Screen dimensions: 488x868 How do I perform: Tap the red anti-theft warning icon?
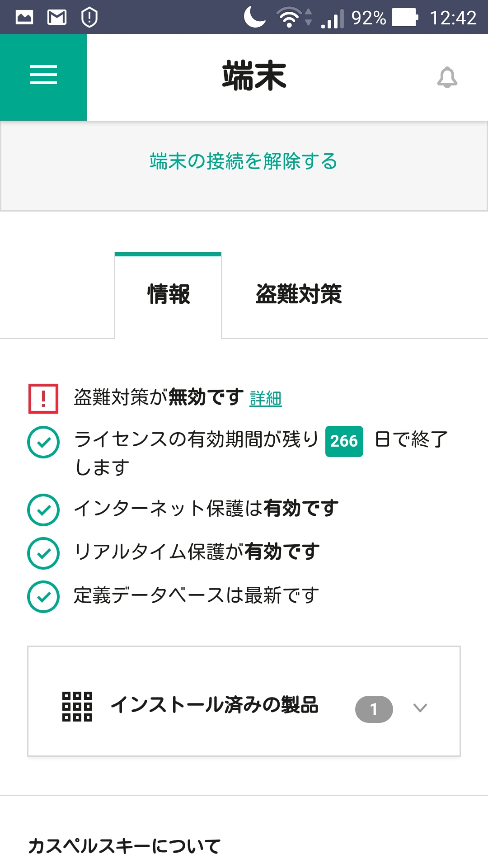(x=43, y=399)
